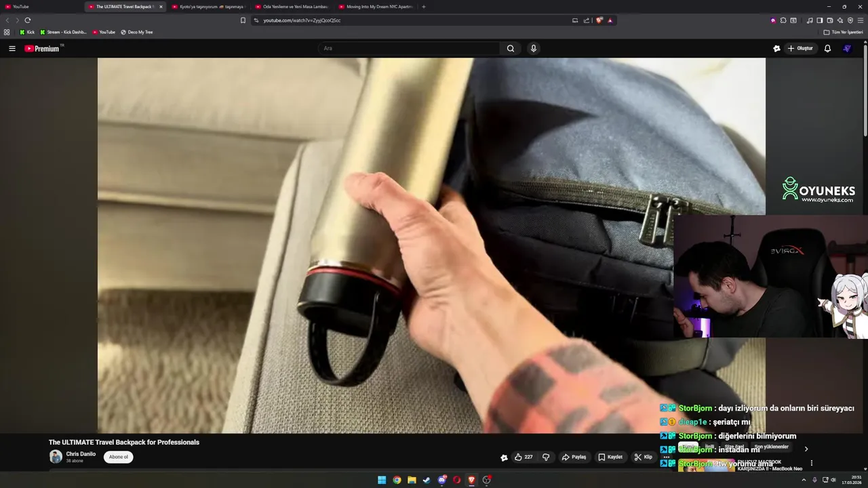
Task: Open the browser main menu
Action: click(861, 20)
